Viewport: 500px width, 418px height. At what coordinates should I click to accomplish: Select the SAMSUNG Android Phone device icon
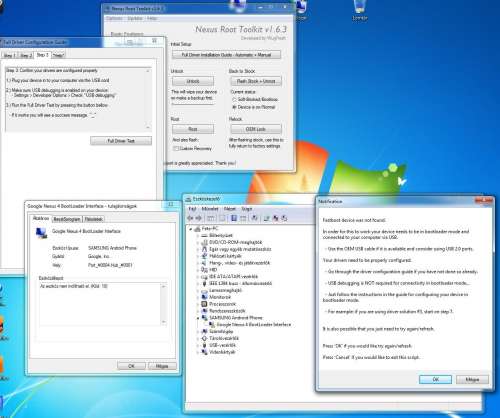[205, 318]
